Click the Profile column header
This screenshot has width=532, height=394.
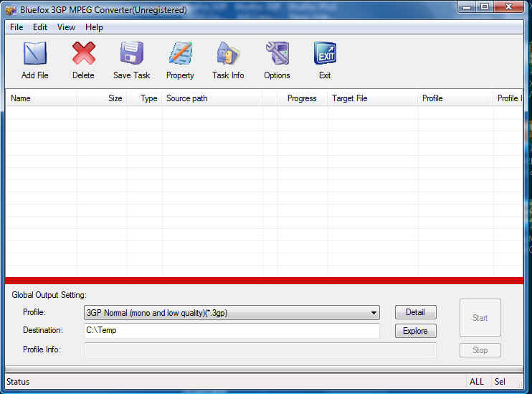coord(456,98)
